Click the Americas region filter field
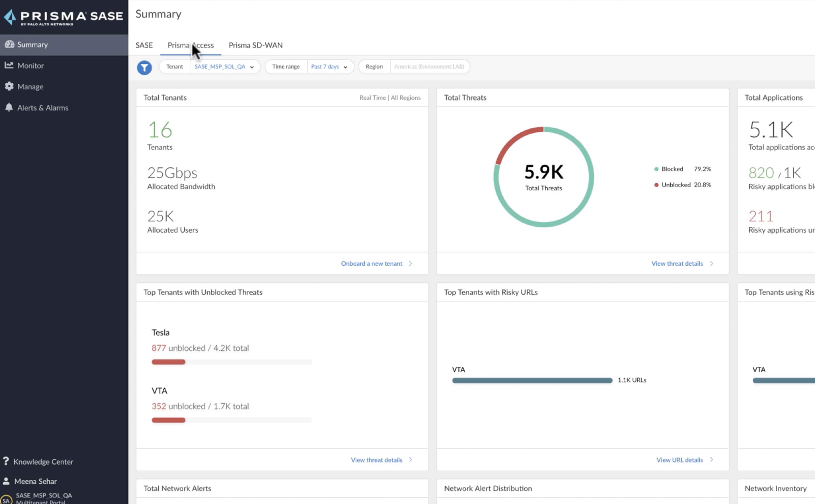 (x=430, y=67)
